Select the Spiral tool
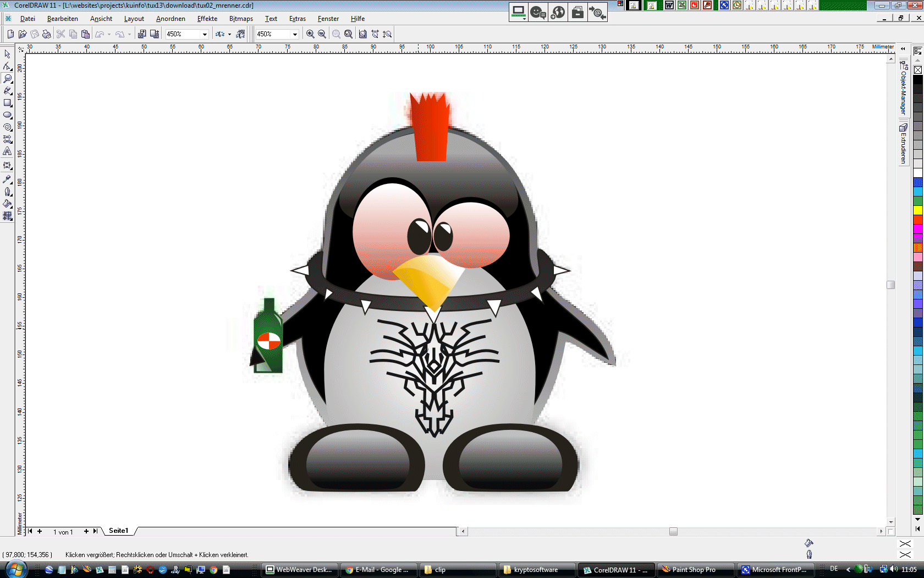This screenshot has width=924, height=578. pyautogui.click(x=7, y=127)
